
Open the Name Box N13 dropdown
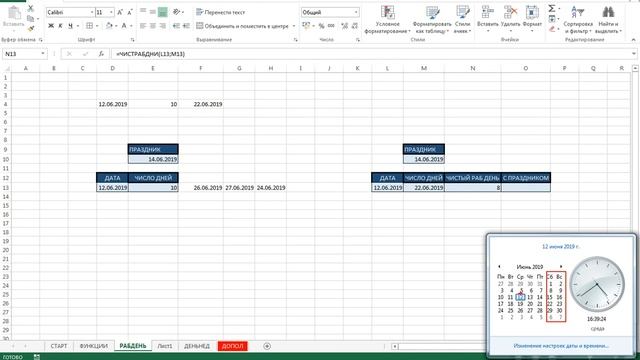[42, 54]
